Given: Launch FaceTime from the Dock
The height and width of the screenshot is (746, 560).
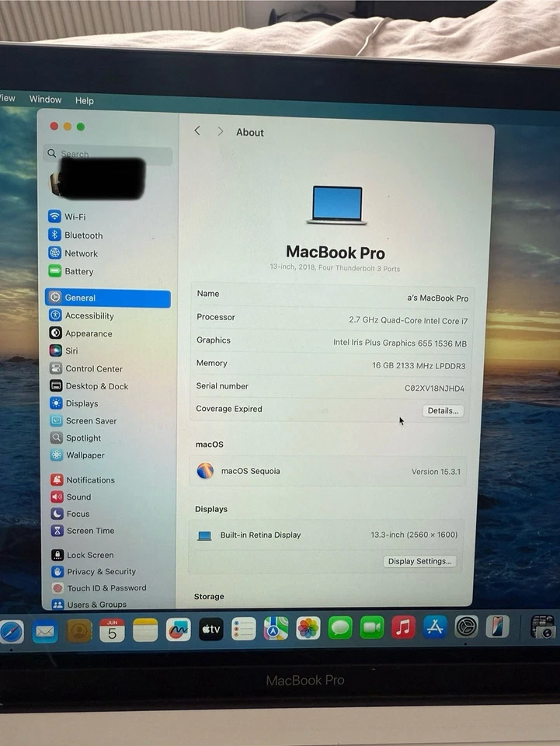Looking at the screenshot, I should 372,628.
